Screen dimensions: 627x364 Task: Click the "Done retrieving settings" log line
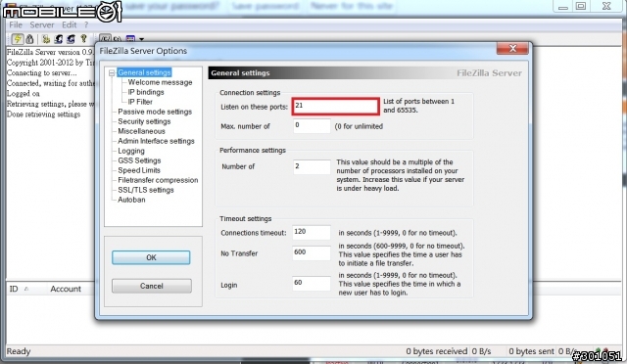43,114
